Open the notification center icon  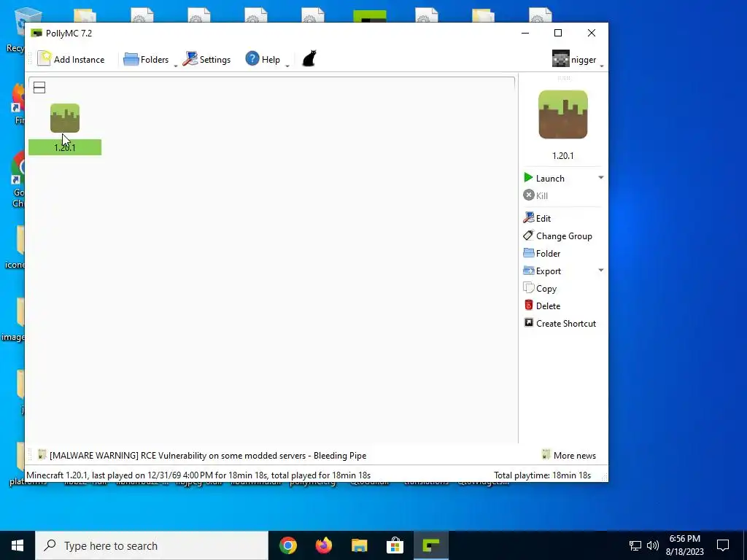[723, 545]
